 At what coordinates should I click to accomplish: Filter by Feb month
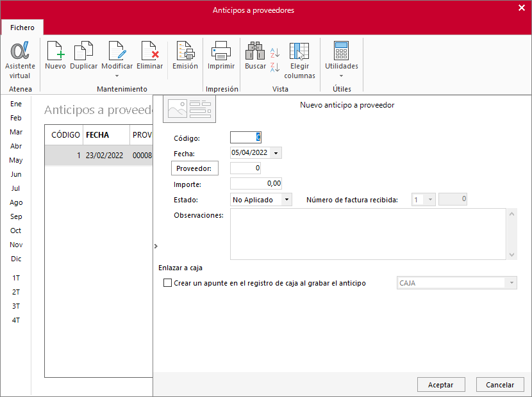(x=16, y=118)
